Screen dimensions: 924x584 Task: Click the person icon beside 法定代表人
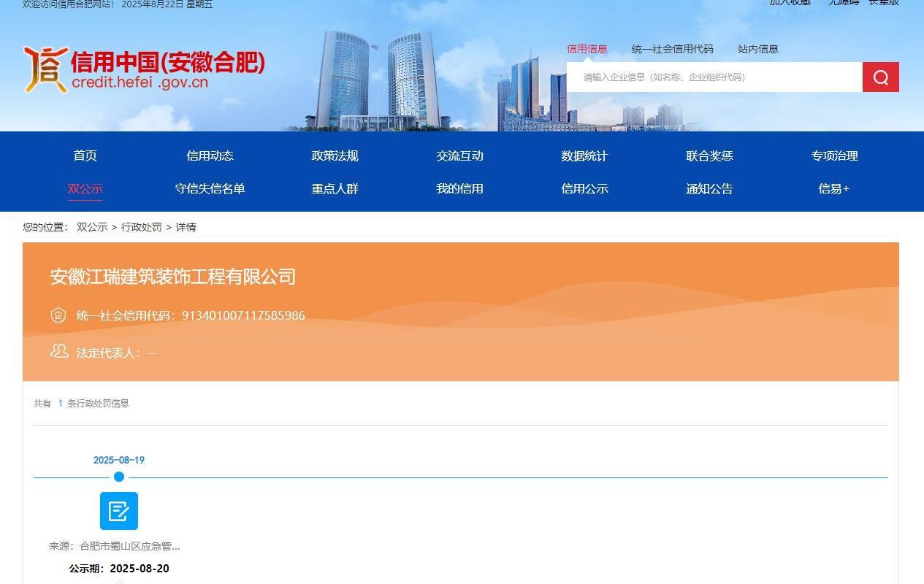coord(58,351)
